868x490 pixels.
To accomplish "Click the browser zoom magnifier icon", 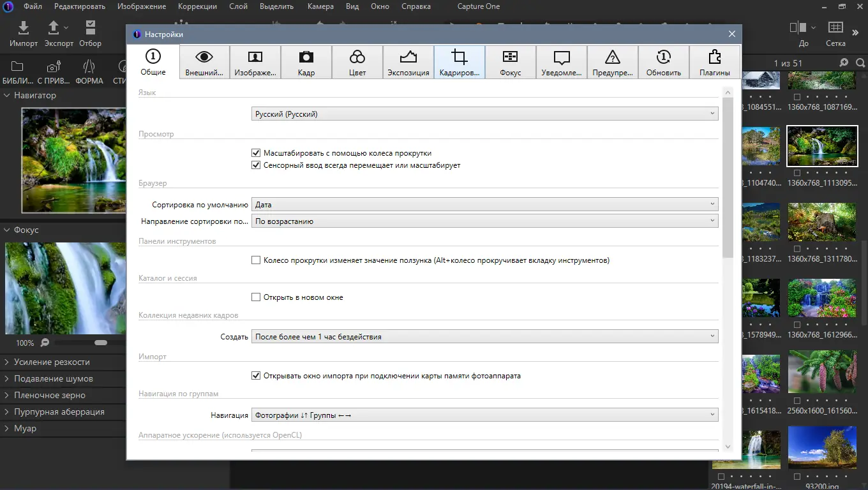I will [x=844, y=63].
